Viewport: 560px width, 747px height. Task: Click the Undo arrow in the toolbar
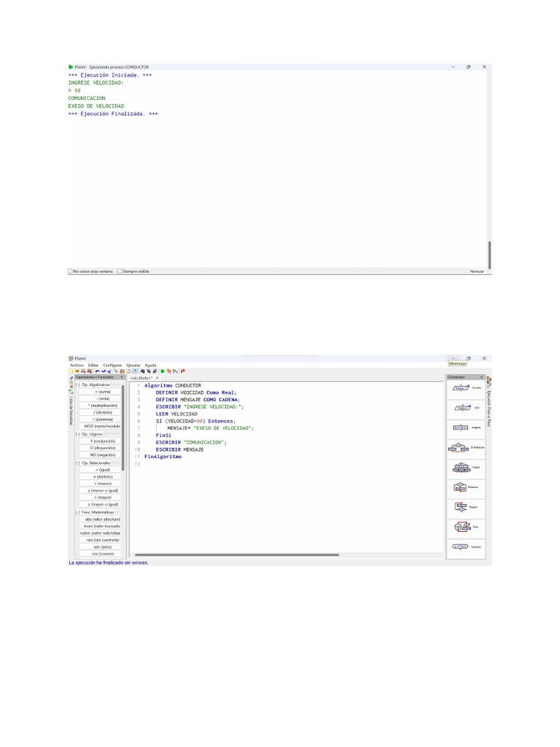[97, 371]
